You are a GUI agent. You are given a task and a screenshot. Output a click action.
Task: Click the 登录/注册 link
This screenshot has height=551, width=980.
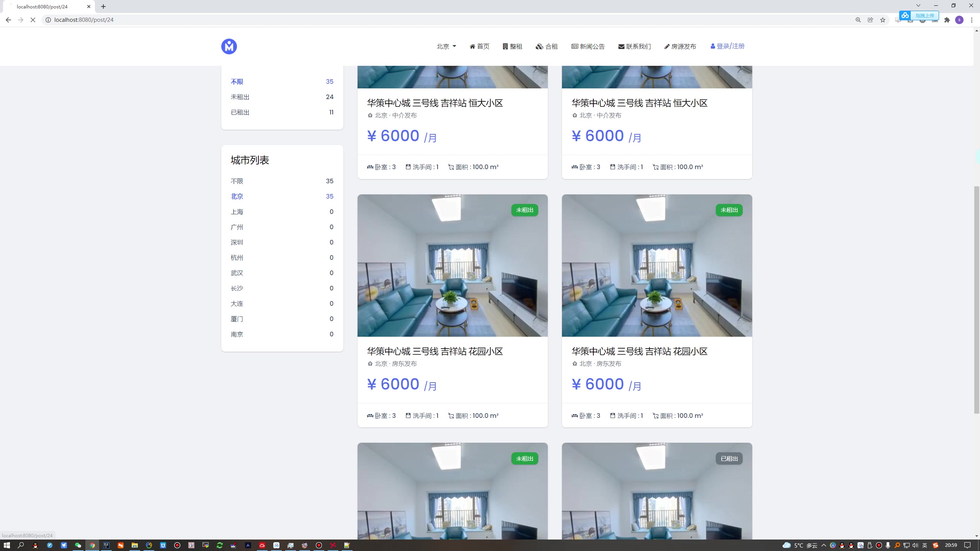[x=727, y=46]
